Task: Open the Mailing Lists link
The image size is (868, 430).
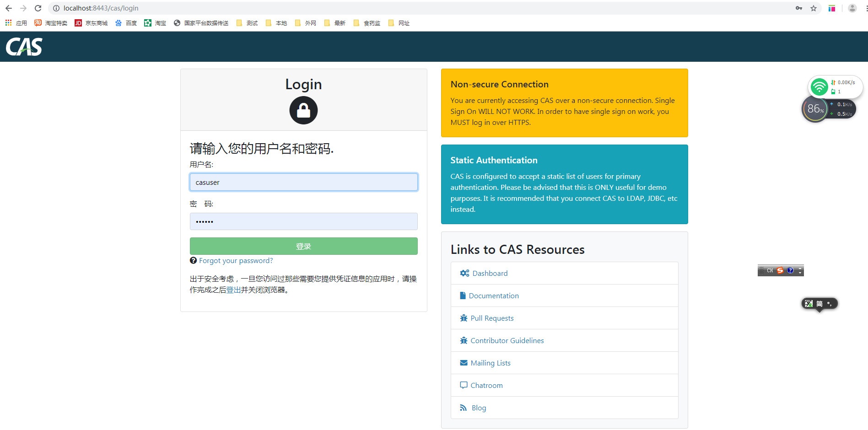Action: (x=491, y=363)
